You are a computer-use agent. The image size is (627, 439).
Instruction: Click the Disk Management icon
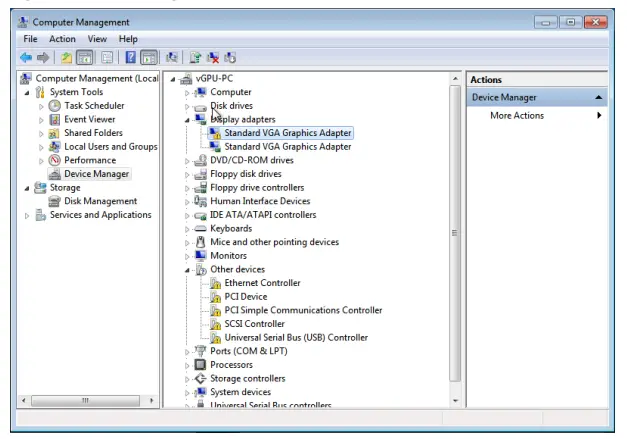click(x=54, y=201)
